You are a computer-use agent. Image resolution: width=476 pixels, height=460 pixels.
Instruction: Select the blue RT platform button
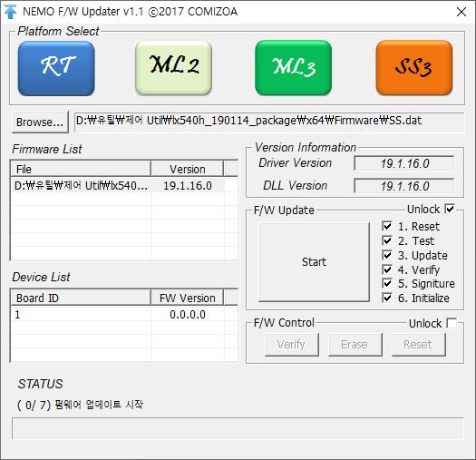pos(56,69)
